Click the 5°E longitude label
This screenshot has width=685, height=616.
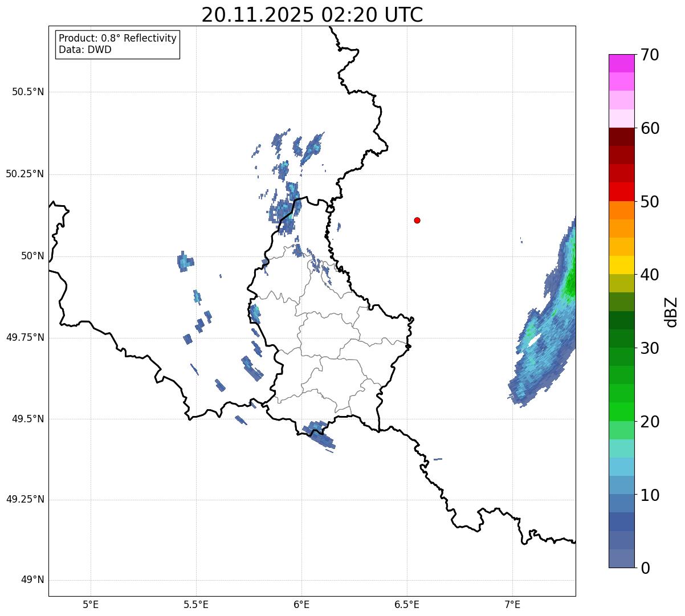tap(91, 604)
